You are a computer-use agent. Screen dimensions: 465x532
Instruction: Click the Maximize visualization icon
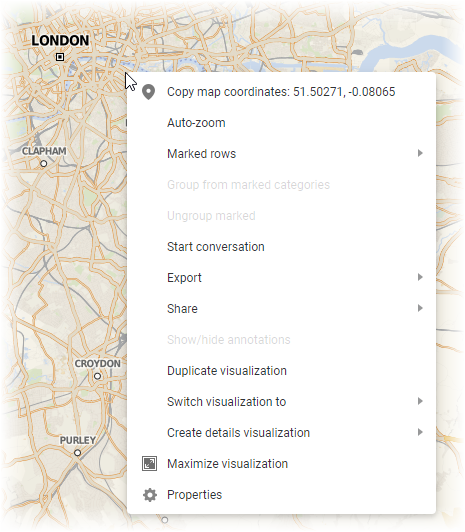click(149, 463)
